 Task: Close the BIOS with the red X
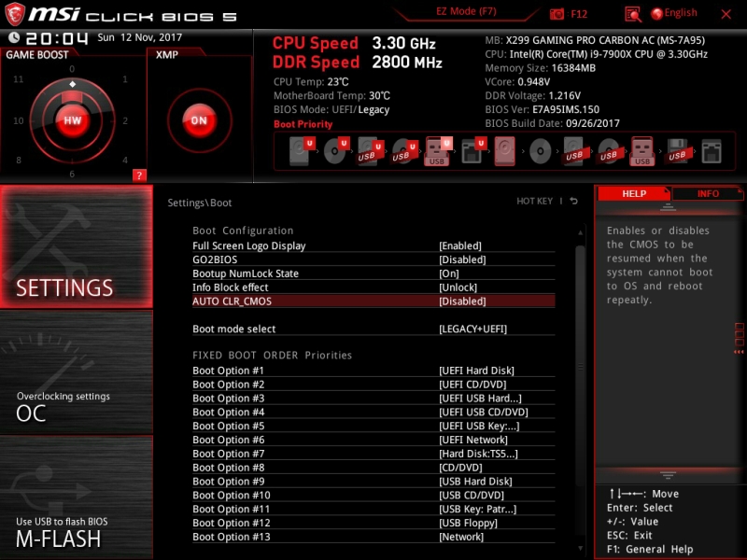point(726,14)
